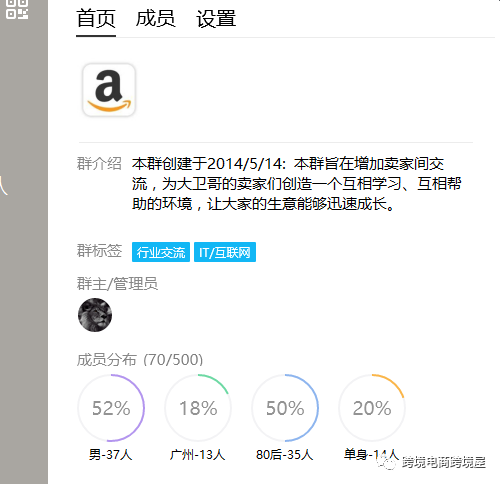Image resolution: width=501 pixels, height=484 pixels.
Task: Click the 男-37人 label
Action: (111, 454)
